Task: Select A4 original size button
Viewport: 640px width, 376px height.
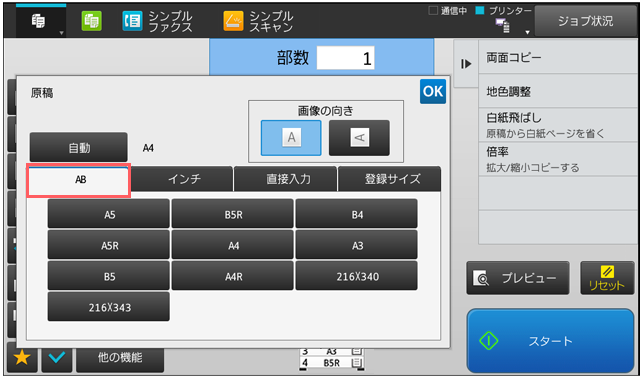Action: [x=233, y=245]
